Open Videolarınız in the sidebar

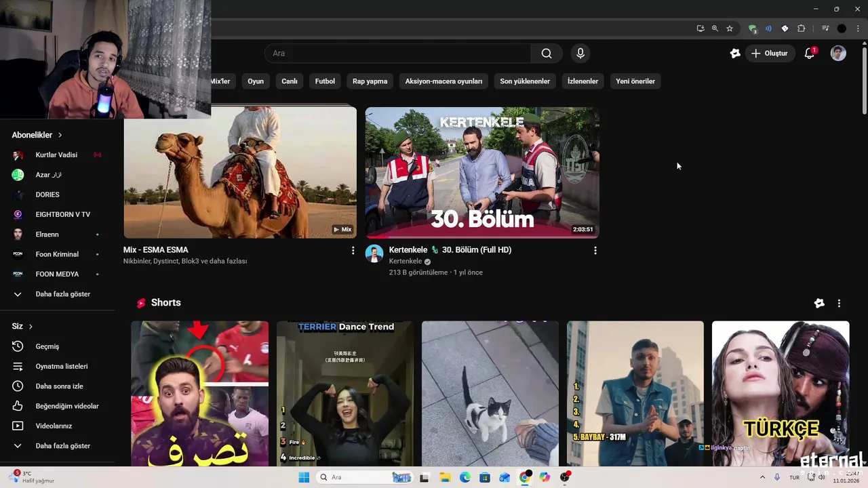click(x=58, y=426)
